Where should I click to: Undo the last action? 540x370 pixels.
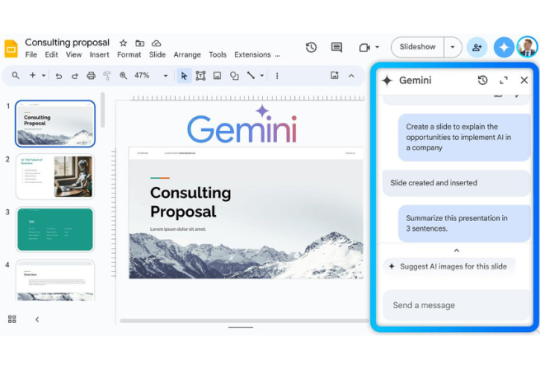click(x=59, y=76)
